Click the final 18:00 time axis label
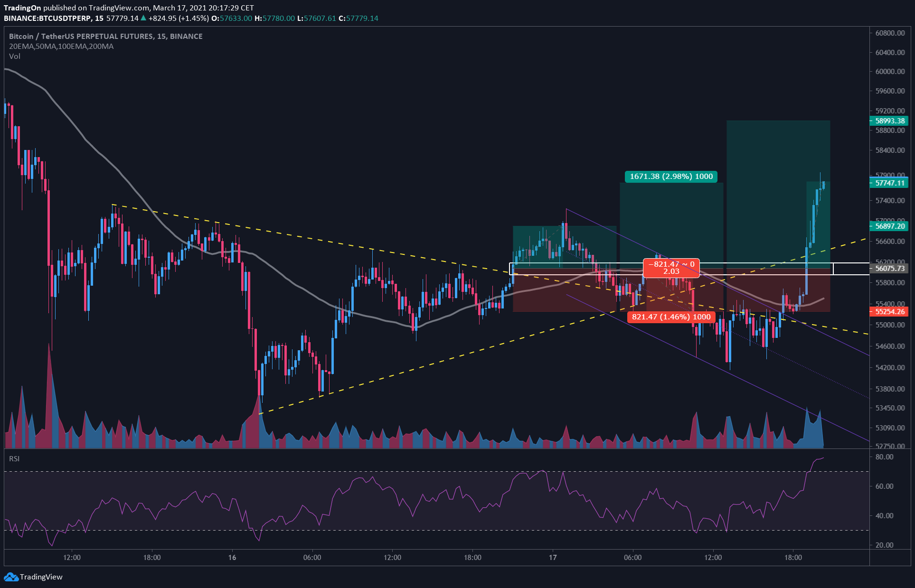The image size is (915, 588). point(793,558)
